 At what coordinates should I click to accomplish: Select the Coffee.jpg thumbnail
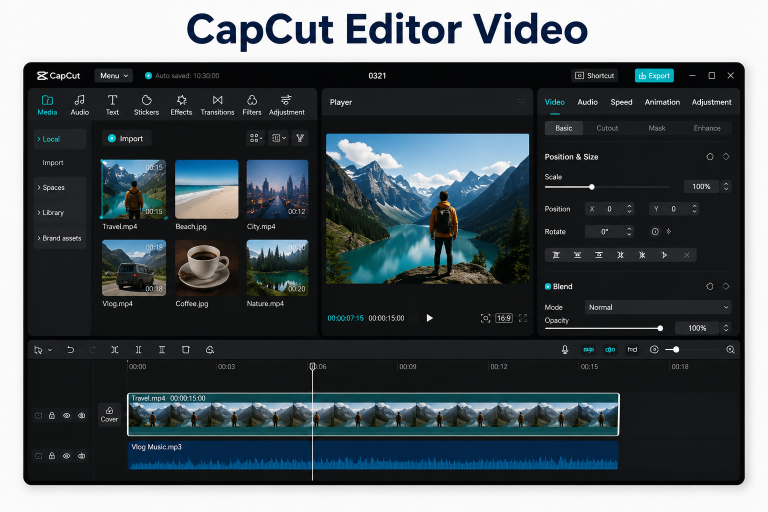[206, 268]
